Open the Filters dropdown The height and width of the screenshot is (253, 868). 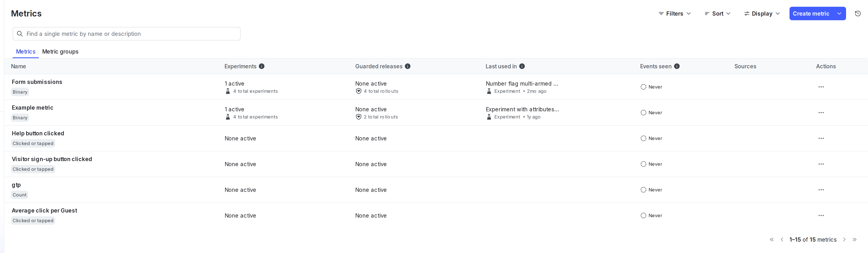(674, 13)
